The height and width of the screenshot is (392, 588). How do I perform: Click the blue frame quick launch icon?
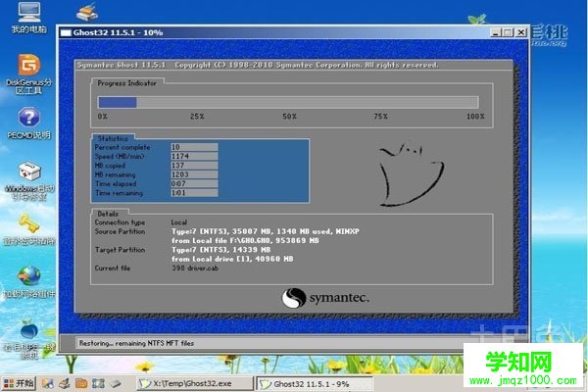(x=98, y=383)
